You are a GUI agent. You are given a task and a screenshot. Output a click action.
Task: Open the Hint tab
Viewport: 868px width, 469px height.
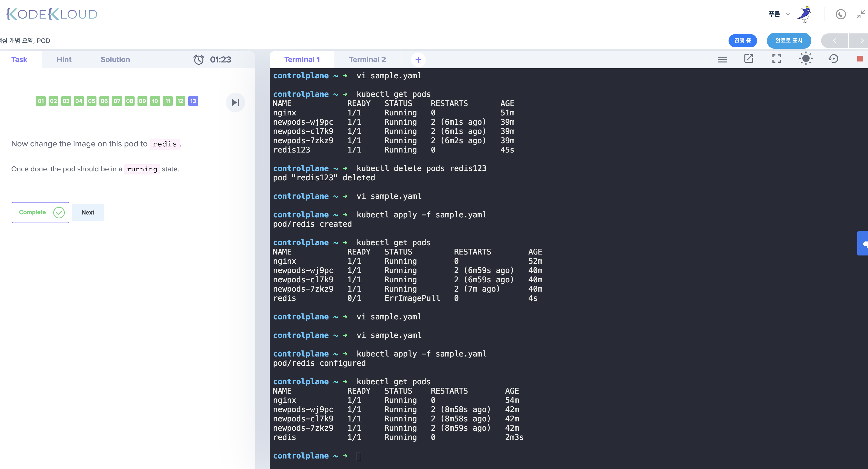point(64,60)
